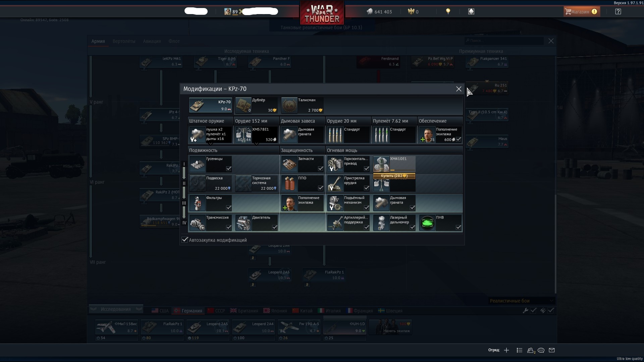Toggle the auto-refill ammo checkbox

pyautogui.click(x=551, y=311)
